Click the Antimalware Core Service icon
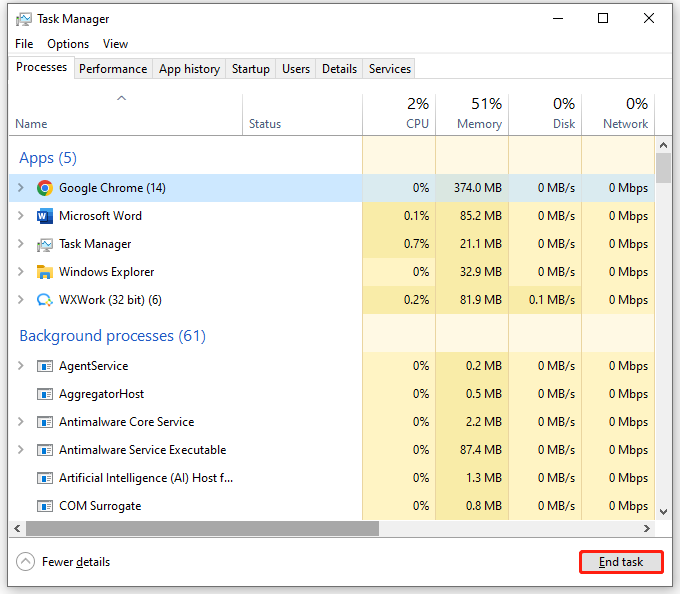Viewport: 680px width, 594px height. tap(44, 422)
